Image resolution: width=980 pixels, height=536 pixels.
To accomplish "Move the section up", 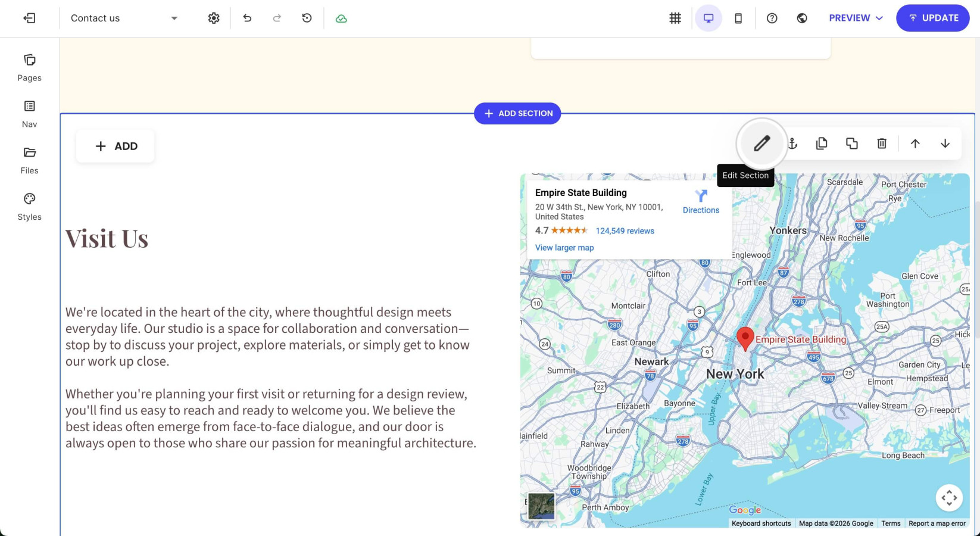I will pos(915,144).
